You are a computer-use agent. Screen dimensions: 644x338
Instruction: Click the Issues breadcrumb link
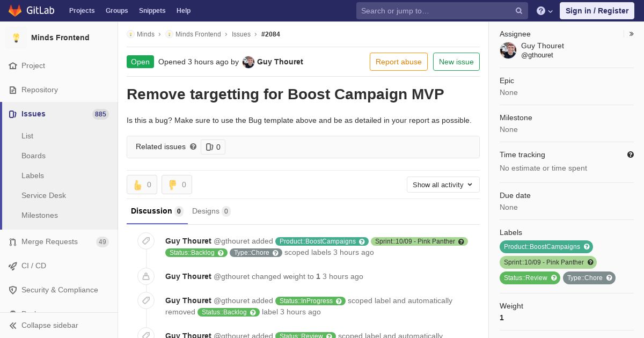point(241,34)
